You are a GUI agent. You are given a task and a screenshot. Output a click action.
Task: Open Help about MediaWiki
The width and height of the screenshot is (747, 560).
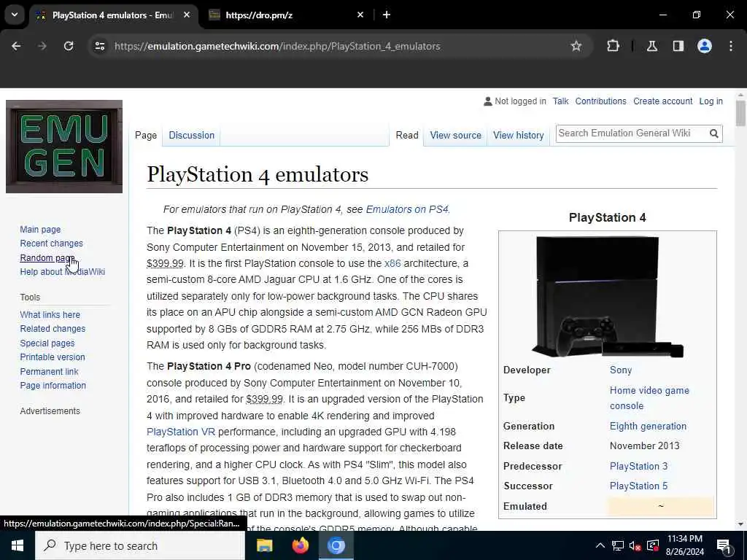coord(63,272)
